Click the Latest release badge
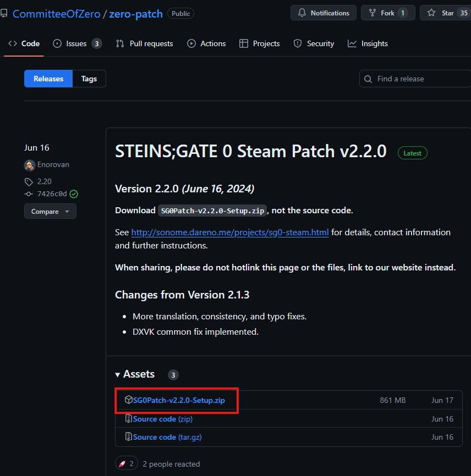 tap(412, 153)
